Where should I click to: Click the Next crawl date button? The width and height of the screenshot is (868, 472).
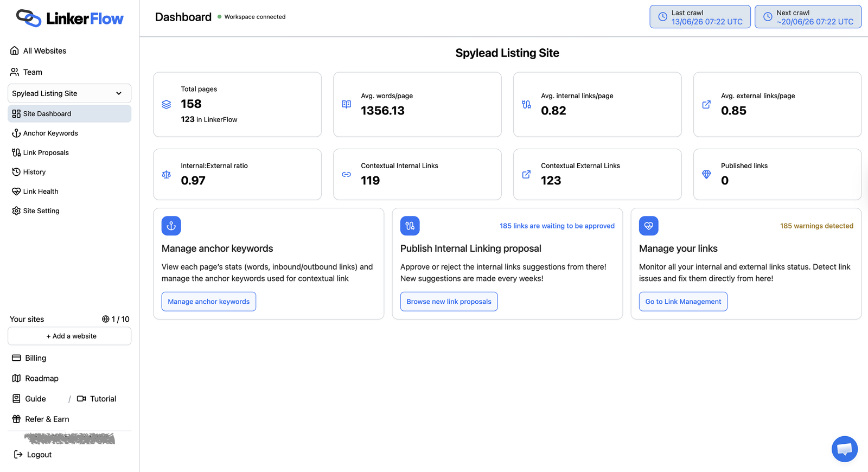[808, 17]
